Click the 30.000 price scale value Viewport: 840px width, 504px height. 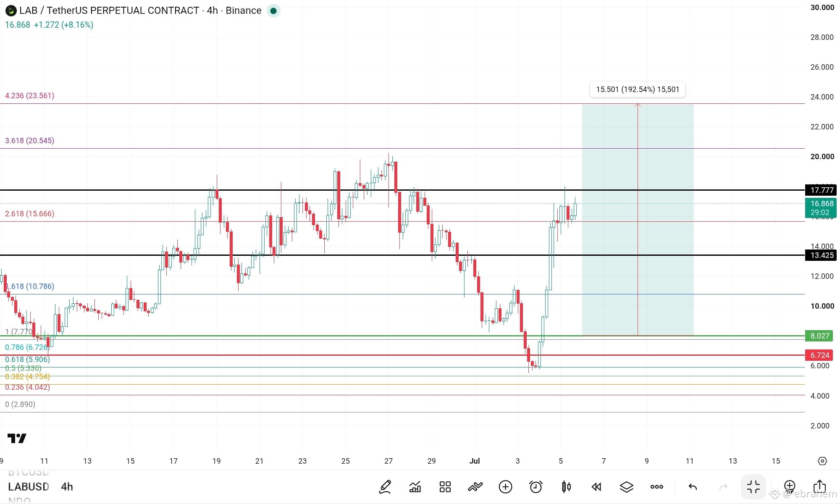822,8
